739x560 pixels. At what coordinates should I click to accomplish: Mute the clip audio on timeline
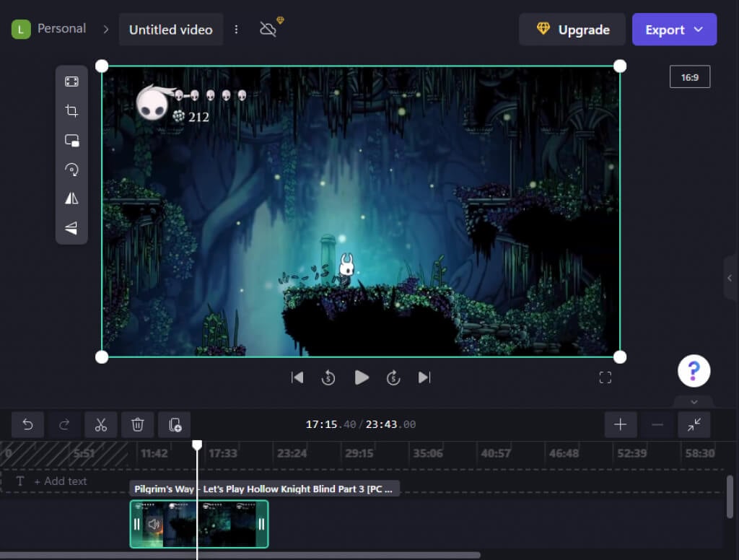tap(154, 524)
